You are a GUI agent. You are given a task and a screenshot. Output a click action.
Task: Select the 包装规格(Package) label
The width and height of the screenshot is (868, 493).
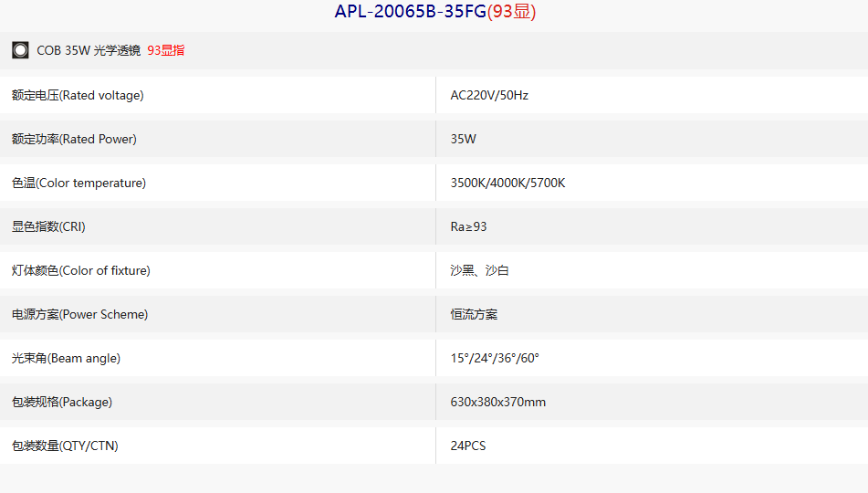coord(62,402)
